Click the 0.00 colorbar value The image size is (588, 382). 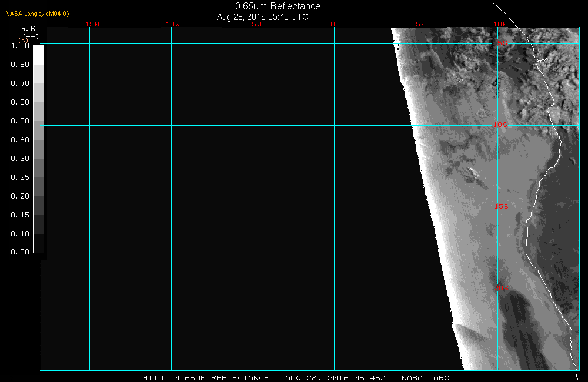click(x=20, y=252)
